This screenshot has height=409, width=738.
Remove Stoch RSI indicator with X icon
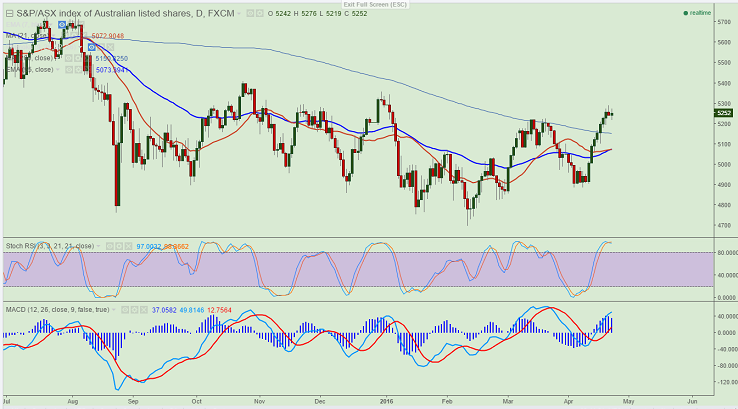128,246
